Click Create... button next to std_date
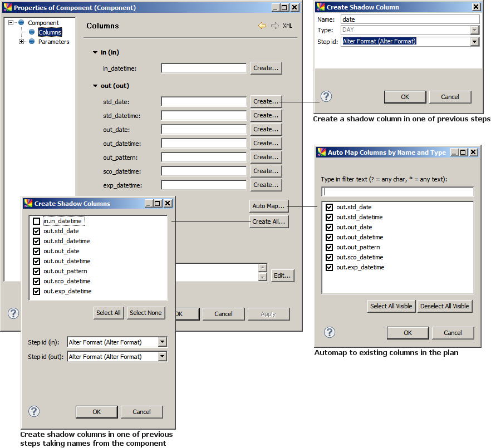Screen dimensions: 491x448 tap(266, 101)
